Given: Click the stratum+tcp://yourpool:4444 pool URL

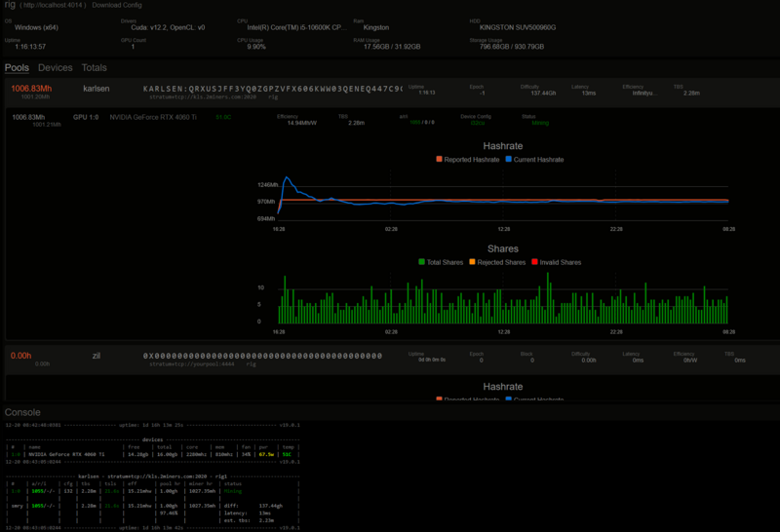Looking at the screenshot, I should pos(192,364).
